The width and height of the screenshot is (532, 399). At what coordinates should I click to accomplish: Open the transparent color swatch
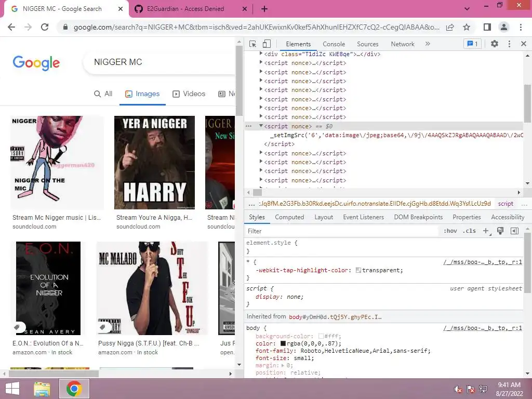358,270
